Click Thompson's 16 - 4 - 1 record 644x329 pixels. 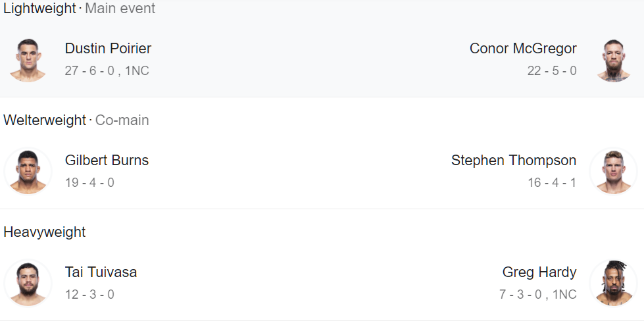pyautogui.click(x=552, y=182)
